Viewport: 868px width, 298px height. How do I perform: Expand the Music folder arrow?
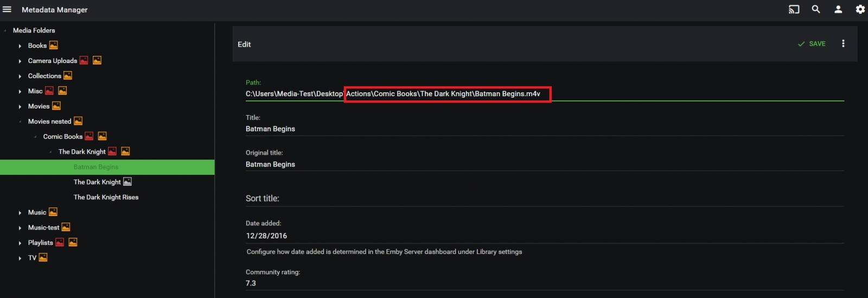click(20, 213)
